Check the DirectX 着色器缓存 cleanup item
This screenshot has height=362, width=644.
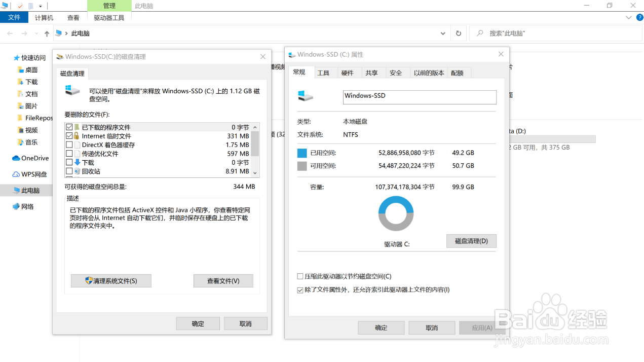69,145
